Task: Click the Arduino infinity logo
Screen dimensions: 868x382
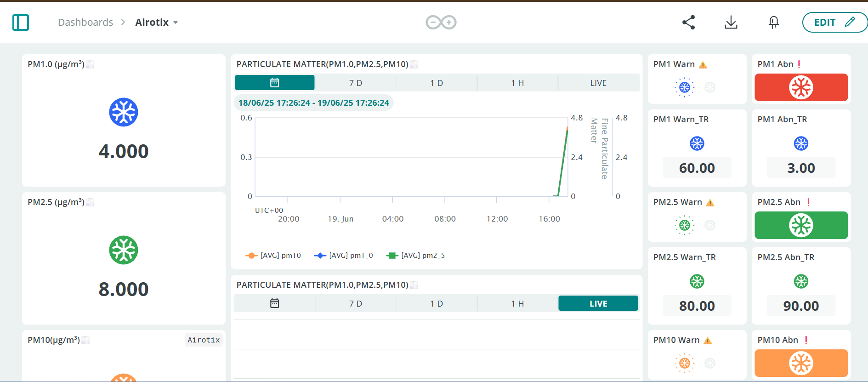Action: click(441, 22)
